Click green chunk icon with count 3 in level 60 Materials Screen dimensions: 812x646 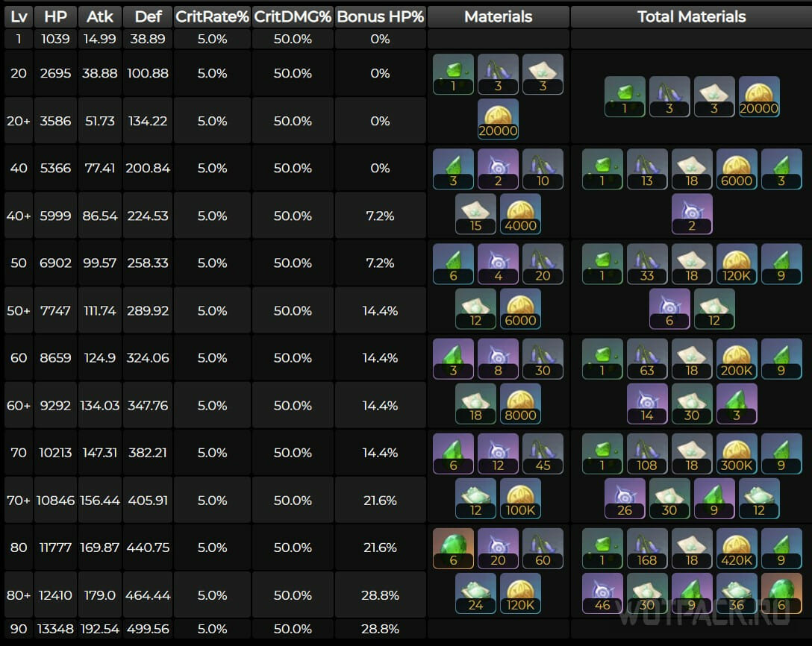453,358
